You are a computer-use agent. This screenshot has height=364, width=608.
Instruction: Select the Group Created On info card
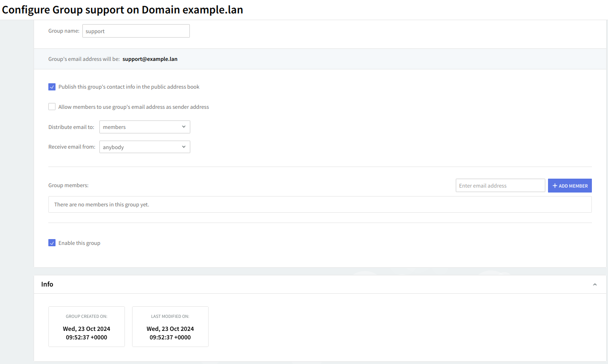[x=86, y=326]
